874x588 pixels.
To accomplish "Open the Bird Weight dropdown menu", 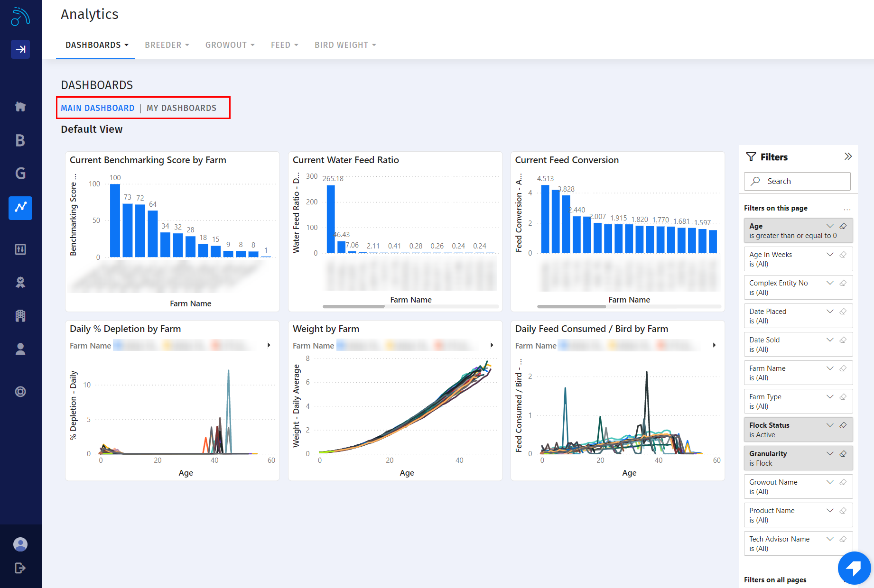I will coord(345,45).
